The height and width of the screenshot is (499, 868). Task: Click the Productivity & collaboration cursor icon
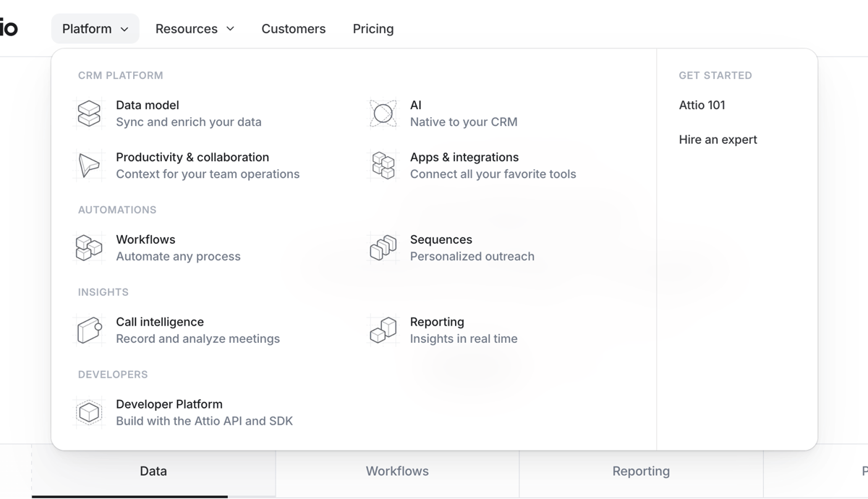89,165
